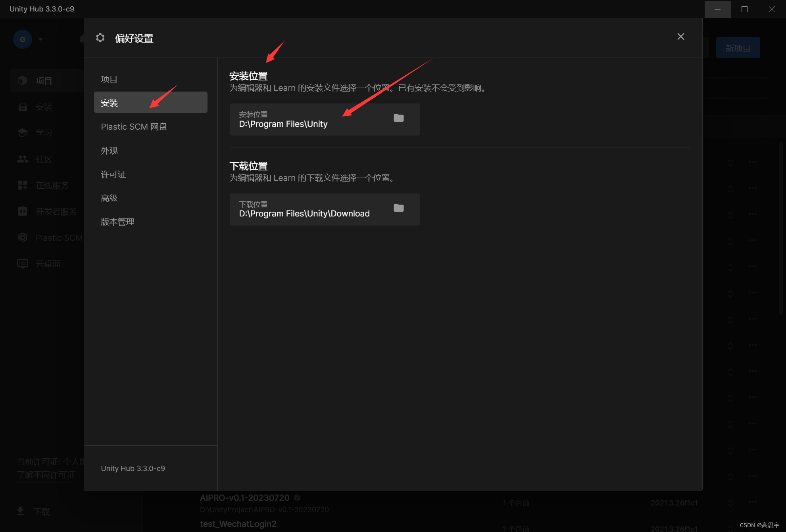
Task: Select the 安装 preferences tab
Action: point(151,103)
